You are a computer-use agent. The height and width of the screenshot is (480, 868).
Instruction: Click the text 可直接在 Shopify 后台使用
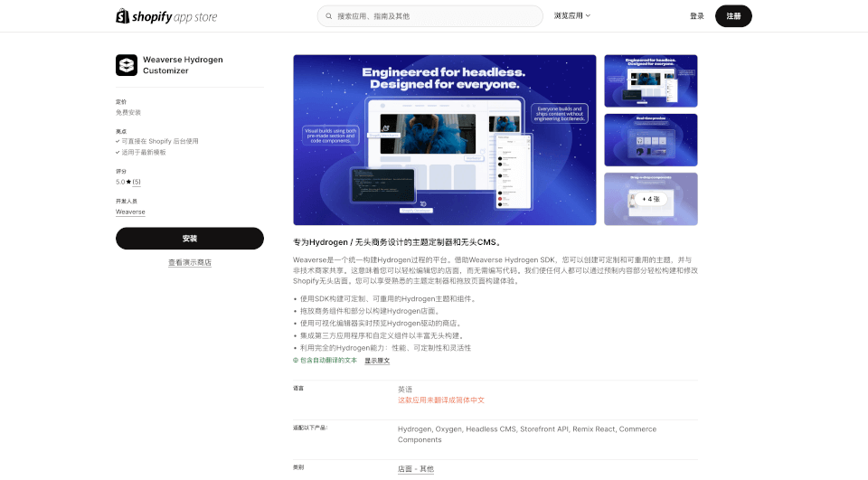pyautogui.click(x=159, y=141)
